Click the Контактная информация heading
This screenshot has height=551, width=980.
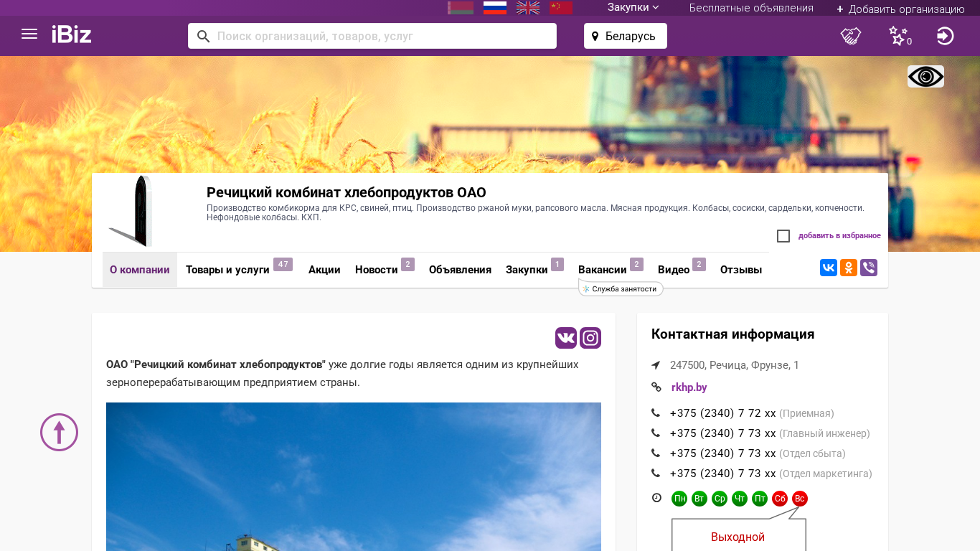coord(732,334)
